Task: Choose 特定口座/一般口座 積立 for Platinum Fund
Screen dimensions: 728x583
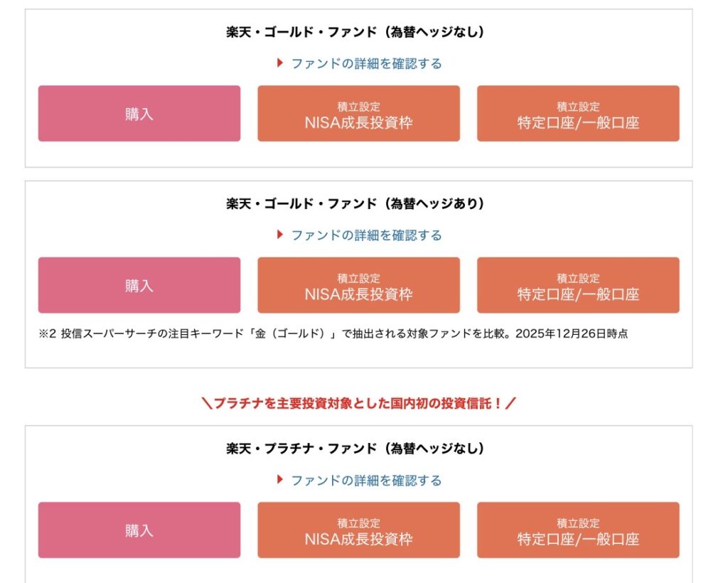Action: click(x=578, y=530)
